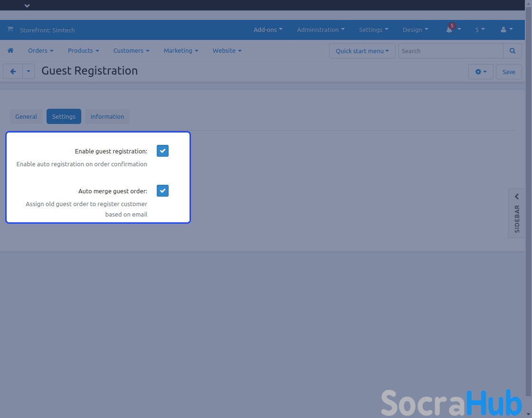Viewport: 532px width, 418px height.
Task: Expand the collapsed top panel chevron
Action: (27, 5)
